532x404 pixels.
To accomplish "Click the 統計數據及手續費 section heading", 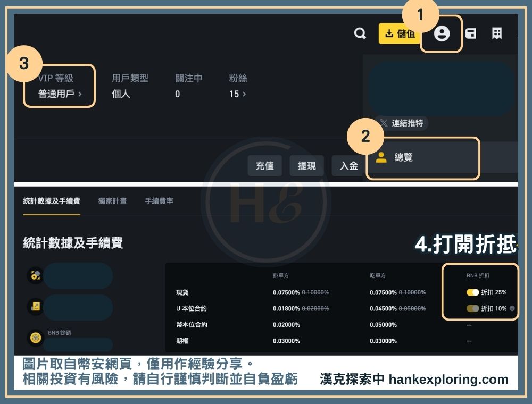I will coord(73,243).
